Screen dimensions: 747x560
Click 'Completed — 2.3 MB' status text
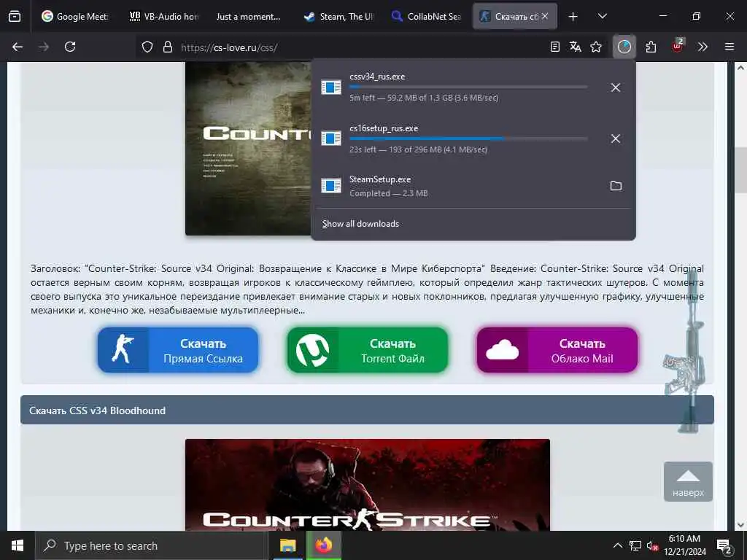pos(389,193)
